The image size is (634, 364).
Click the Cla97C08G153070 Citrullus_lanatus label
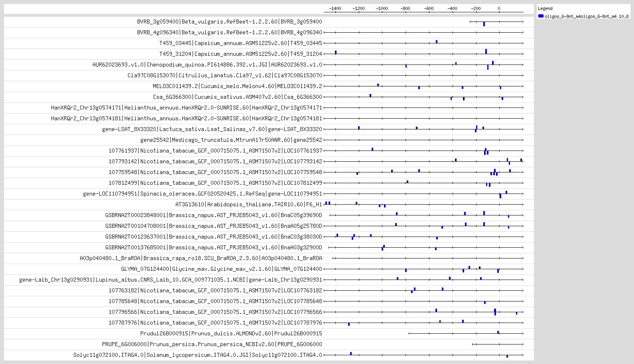pyautogui.click(x=225, y=75)
